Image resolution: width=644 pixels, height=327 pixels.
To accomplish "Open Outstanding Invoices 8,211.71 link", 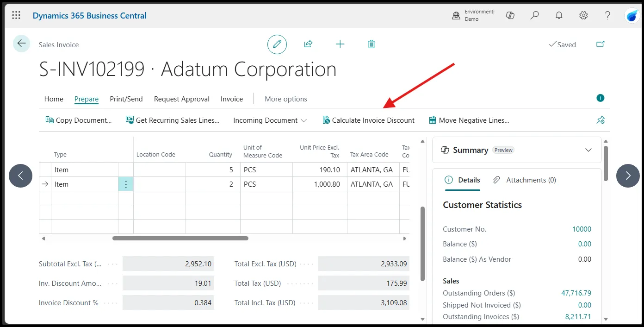I will click(578, 317).
